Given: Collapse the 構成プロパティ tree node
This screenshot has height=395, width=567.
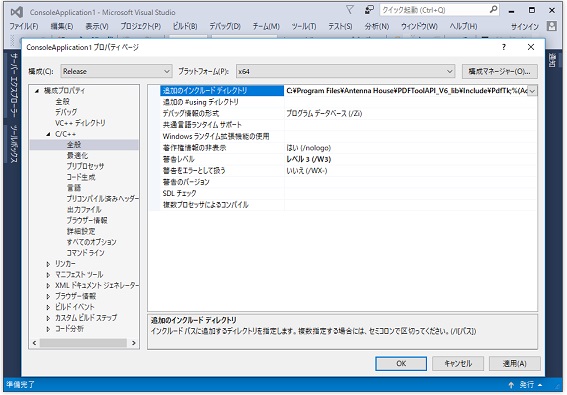Looking at the screenshot, I should (37, 91).
